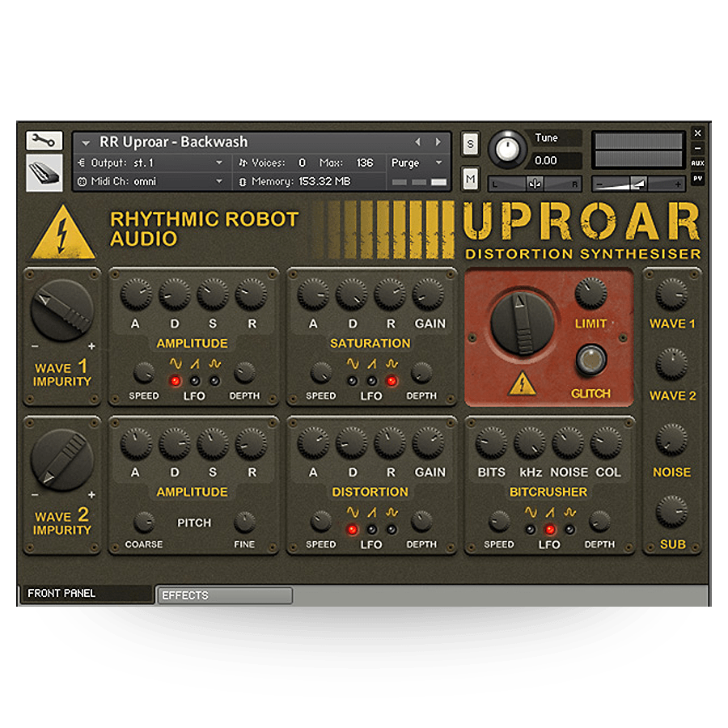This screenshot has height=728, width=728.
Task: Toggle Amplitude LFO sine red LED
Action: [x=175, y=381]
